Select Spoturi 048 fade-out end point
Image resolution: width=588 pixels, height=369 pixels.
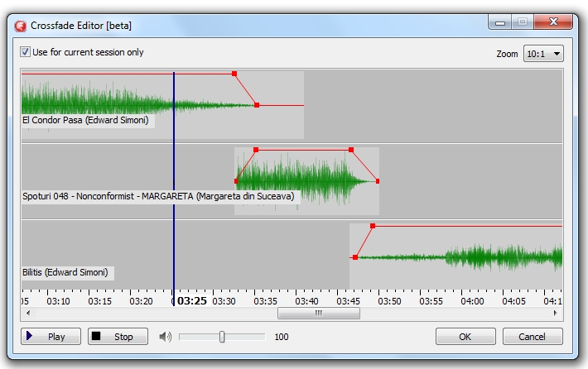click(x=378, y=181)
